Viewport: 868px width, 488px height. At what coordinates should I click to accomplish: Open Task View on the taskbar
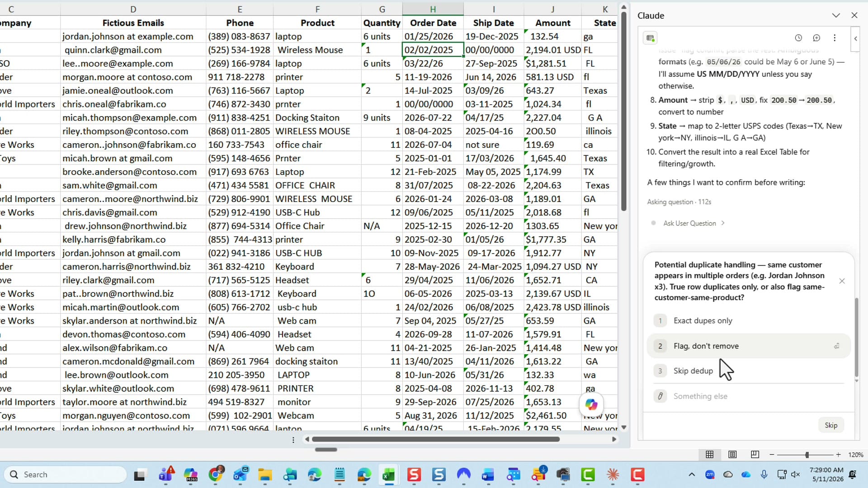point(140,475)
